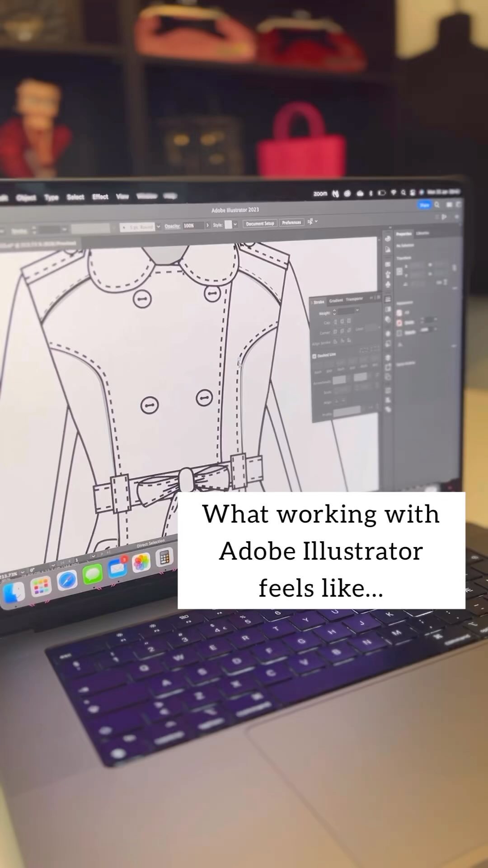This screenshot has width=488, height=868.
Task: Click the Style swatch in control bar
Action: pos(228,225)
